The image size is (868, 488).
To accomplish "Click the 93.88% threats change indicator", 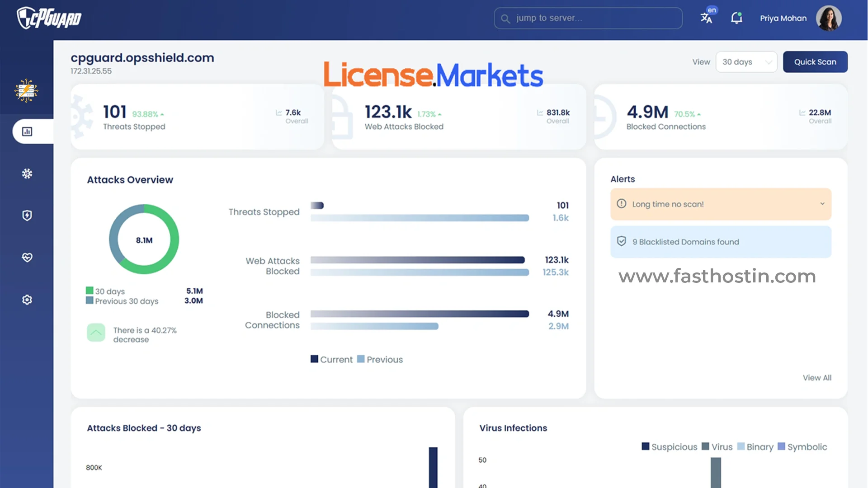I will pos(148,114).
